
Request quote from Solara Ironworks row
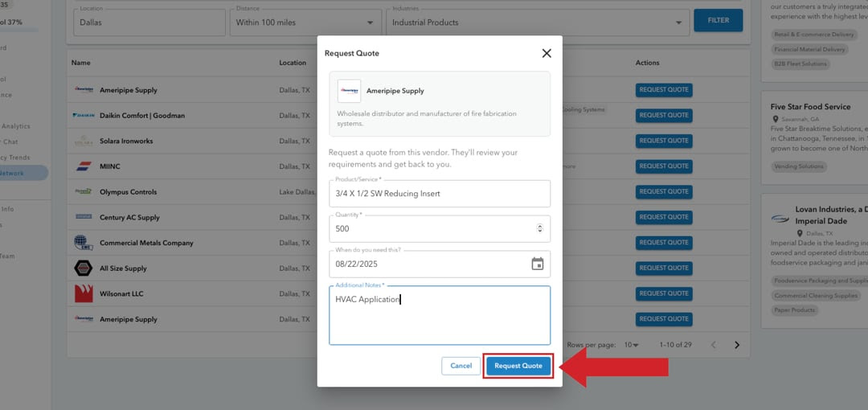coord(664,141)
